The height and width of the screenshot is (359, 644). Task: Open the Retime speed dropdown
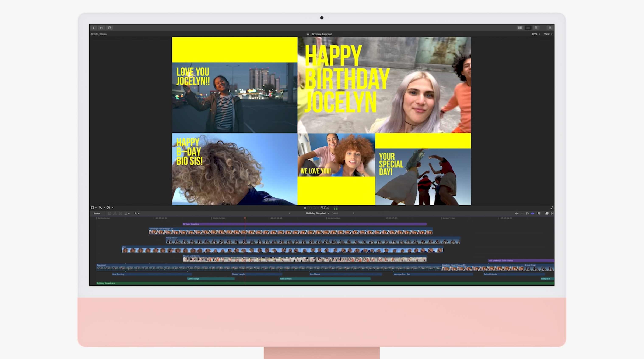pos(110,208)
